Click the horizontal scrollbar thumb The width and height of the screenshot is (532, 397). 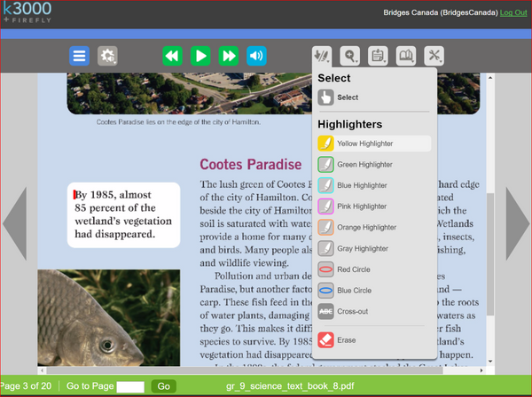(245, 370)
